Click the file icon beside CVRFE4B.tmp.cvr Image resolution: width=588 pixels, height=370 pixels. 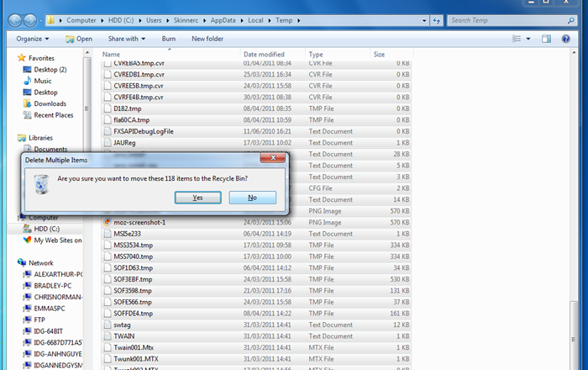108,98
